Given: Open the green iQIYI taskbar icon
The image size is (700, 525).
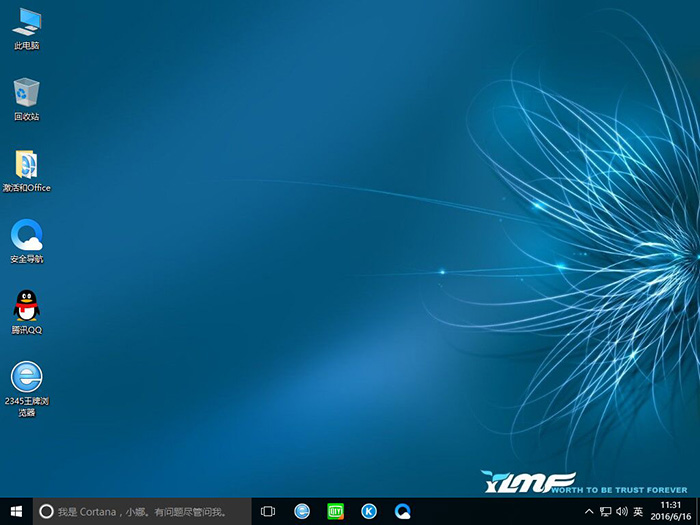Looking at the screenshot, I should [336, 511].
